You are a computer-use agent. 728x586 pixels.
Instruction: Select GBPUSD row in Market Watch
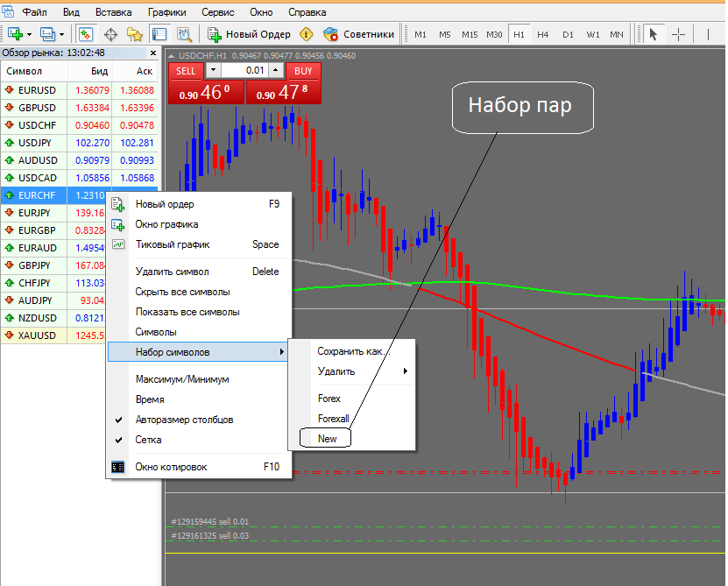[x=80, y=108]
